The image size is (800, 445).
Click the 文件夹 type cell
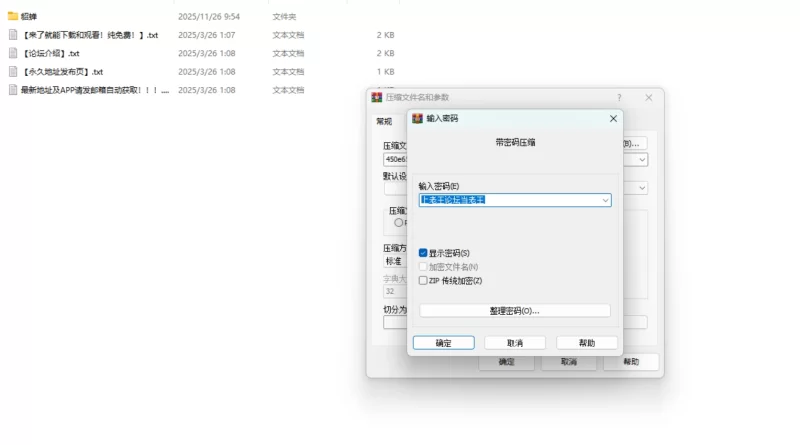coord(284,16)
